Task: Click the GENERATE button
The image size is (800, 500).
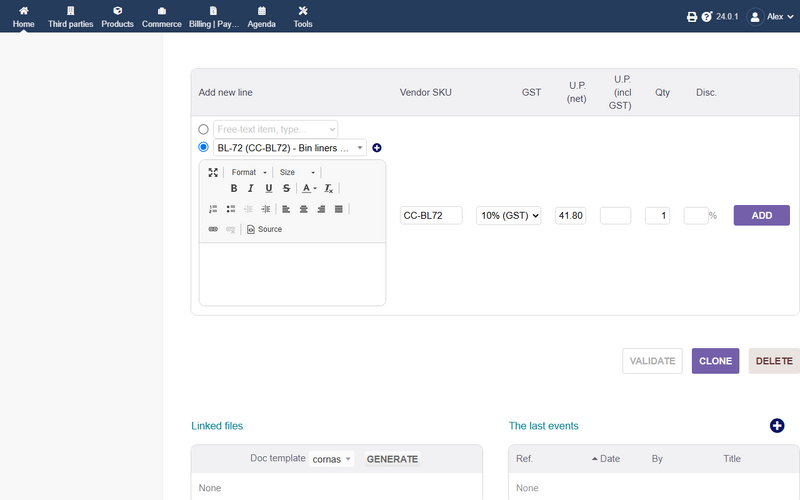Action: pyautogui.click(x=392, y=459)
